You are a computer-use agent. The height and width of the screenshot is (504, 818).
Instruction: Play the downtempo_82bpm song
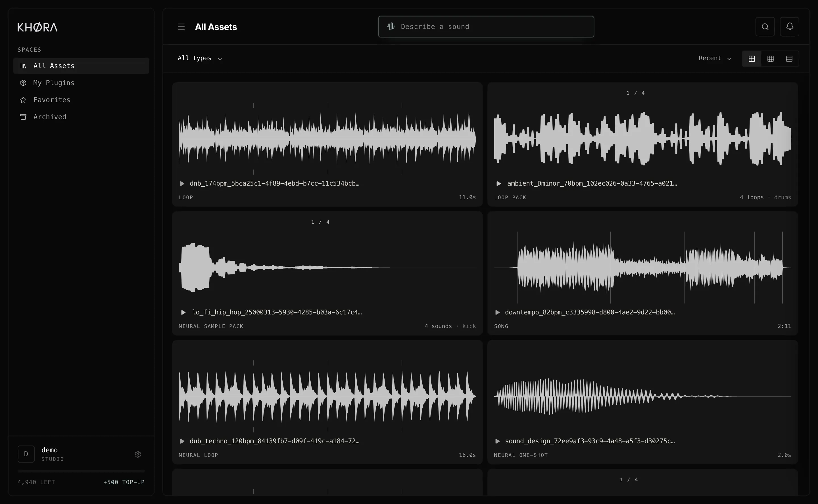(x=497, y=312)
